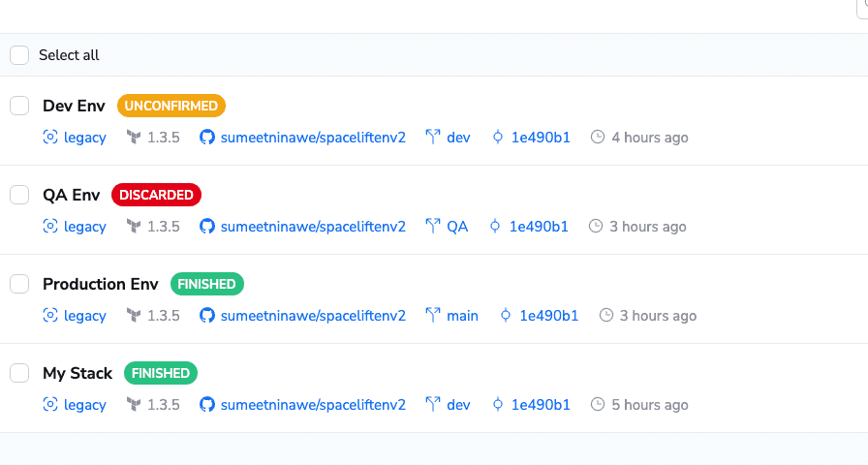The width and height of the screenshot is (868, 465).
Task: Open legacy space link in QA Env row
Action: pos(84,227)
